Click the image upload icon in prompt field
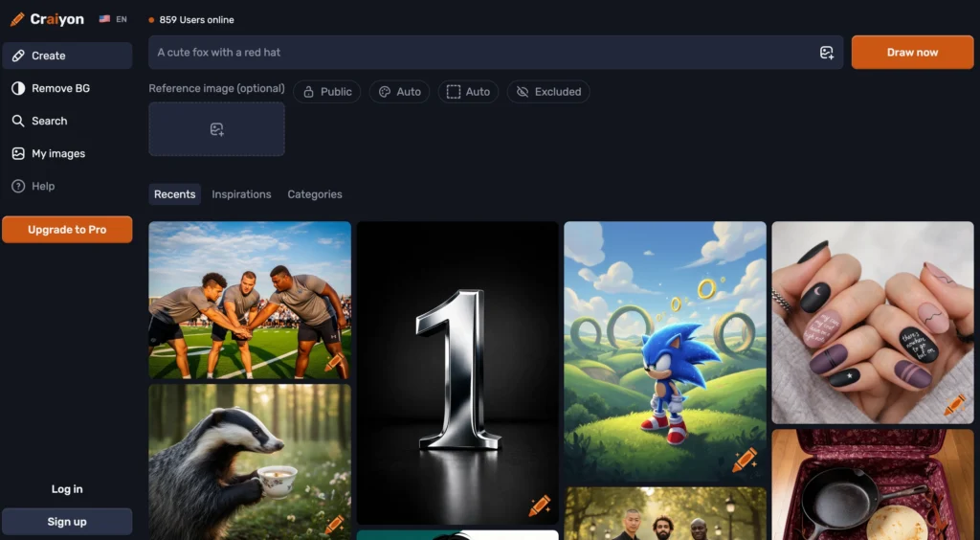Screen dimensions: 980x540 [826, 53]
